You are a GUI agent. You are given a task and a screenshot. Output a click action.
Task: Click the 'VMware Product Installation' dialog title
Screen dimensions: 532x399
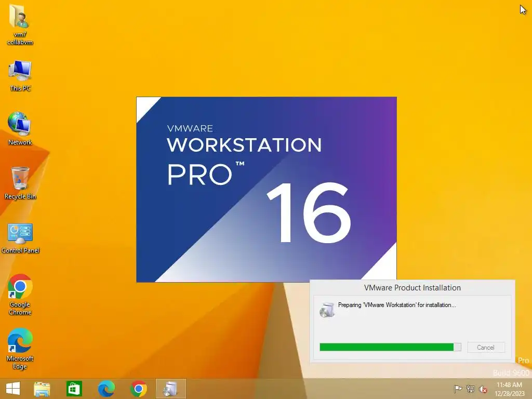point(412,288)
